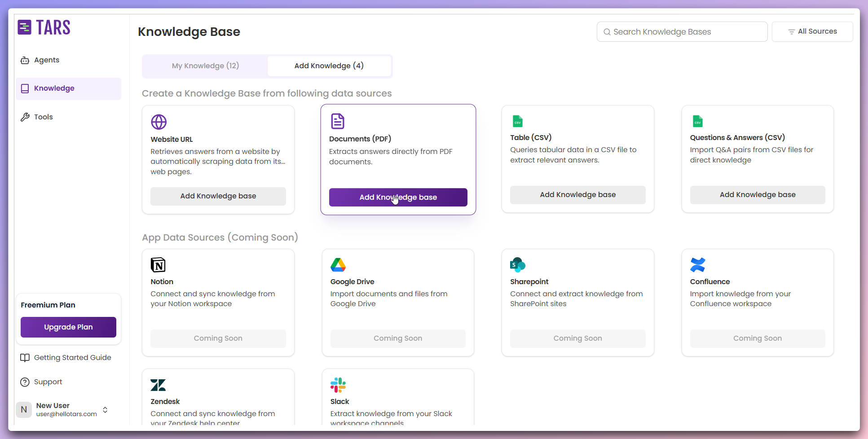Screen dimensions: 868x439
Task: Click the Knowledge book icon
Action: [25, 88]
